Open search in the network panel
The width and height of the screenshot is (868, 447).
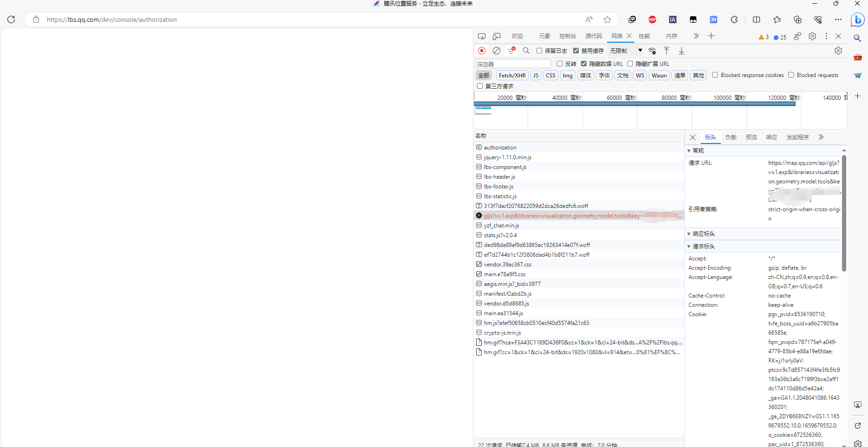tap(526, 51)
